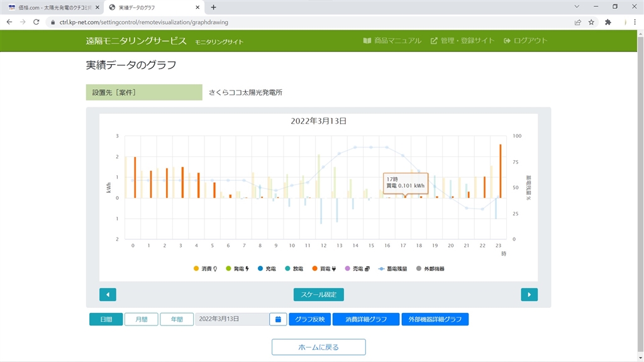Toggle 発電 series in chart legend
The width and height of the screenshot is (644, 362).
[237, 268]
